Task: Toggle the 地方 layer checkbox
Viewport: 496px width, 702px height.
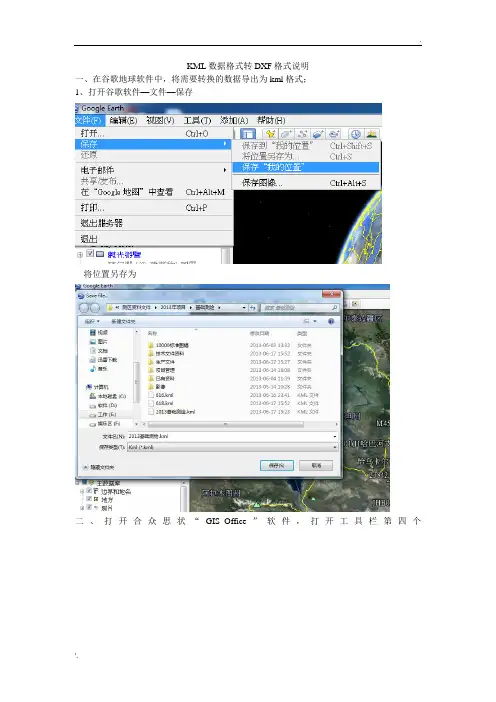Action: pyautogui.click(x=89, y=499)
